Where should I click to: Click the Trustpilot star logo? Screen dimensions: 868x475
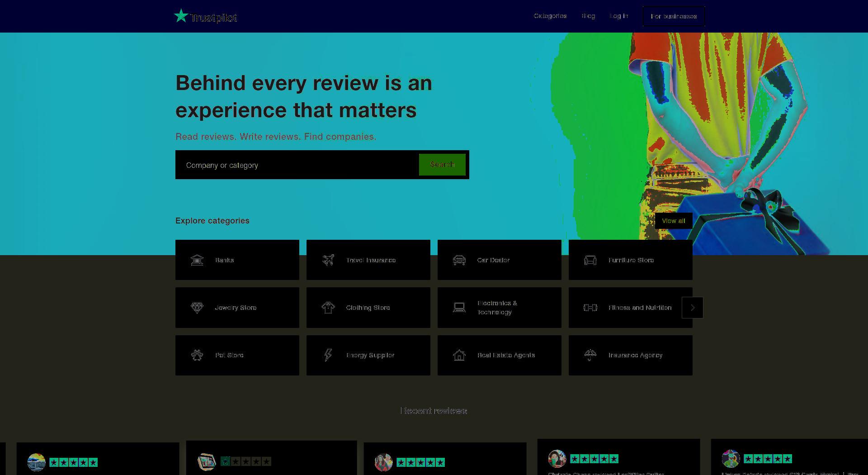[181, 16]
